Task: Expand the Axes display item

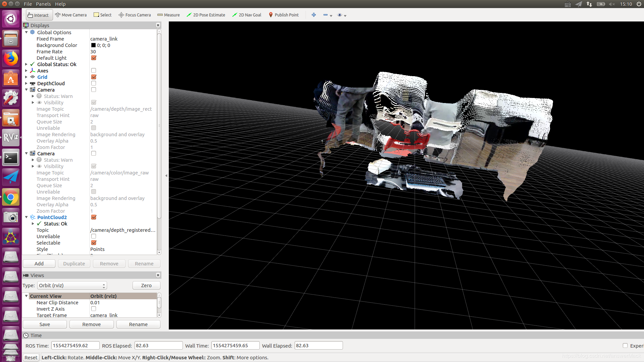Action: tap(27, 71)
